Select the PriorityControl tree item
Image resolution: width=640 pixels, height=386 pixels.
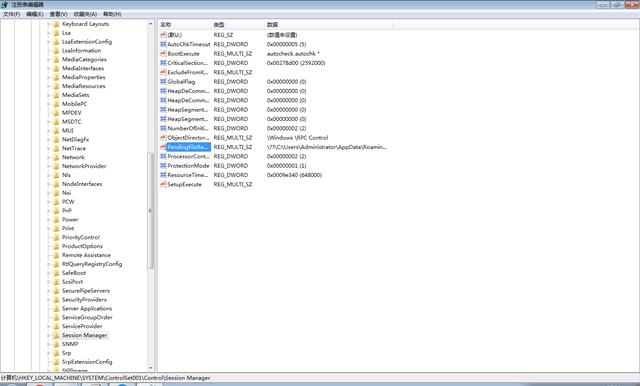80,237
